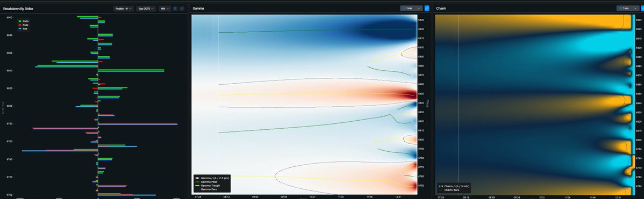This screenshot has width=644, height=199.
Task: Click the Charm panel title
Action: click(441, 8)
